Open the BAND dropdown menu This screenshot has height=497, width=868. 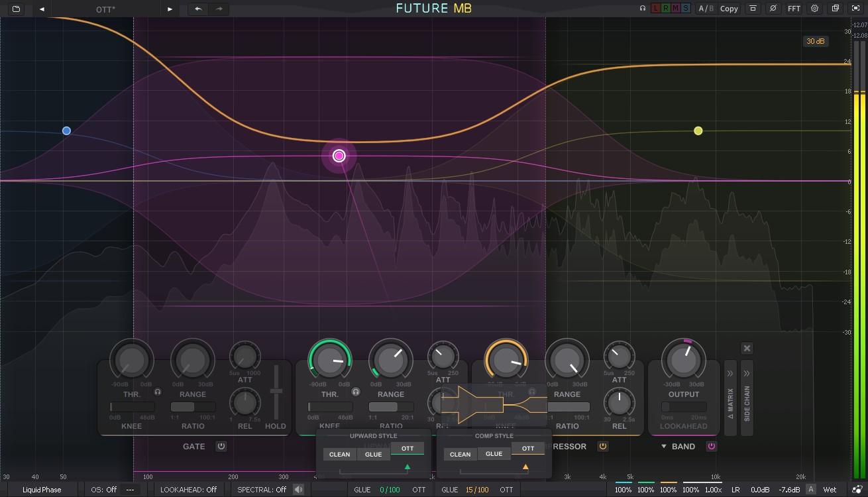(x=667, y=446)
